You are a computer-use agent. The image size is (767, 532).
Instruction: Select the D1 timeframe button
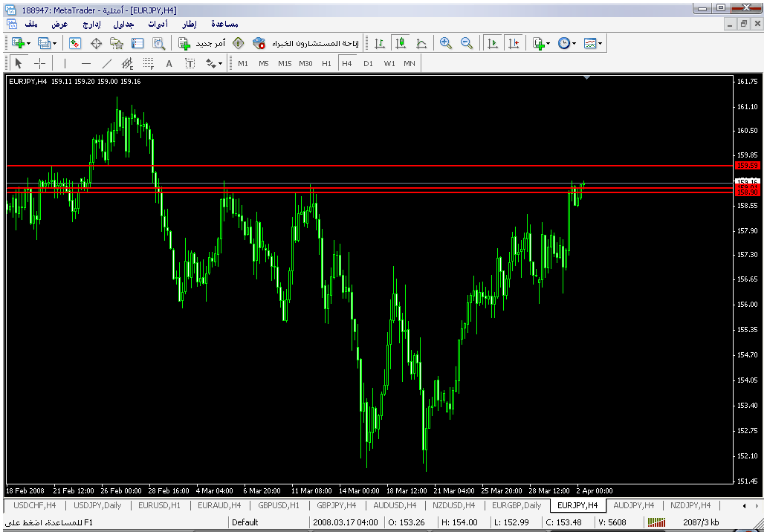click(368, 64)
